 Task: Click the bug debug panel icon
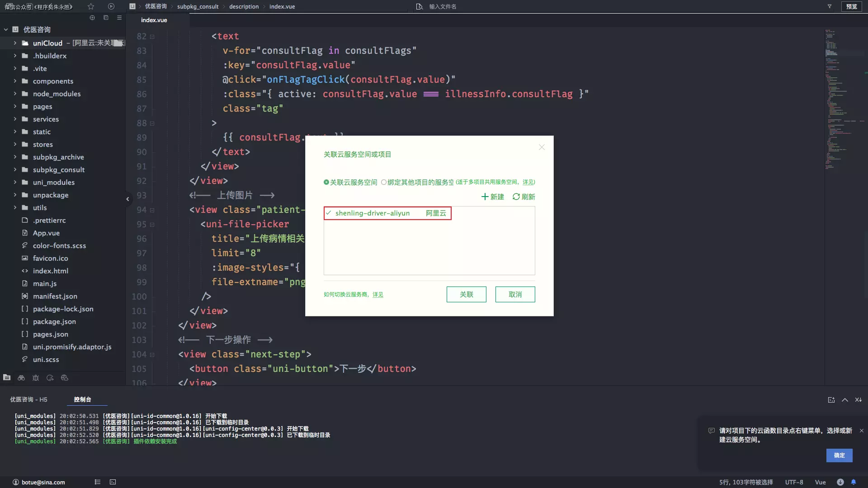tap(36, 378)
